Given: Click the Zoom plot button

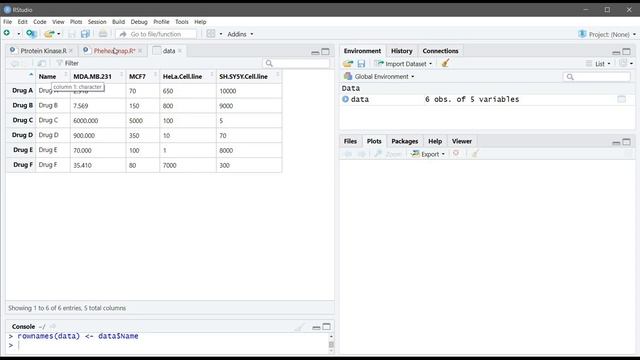Looking at the screenshot, I should [388, 154].
